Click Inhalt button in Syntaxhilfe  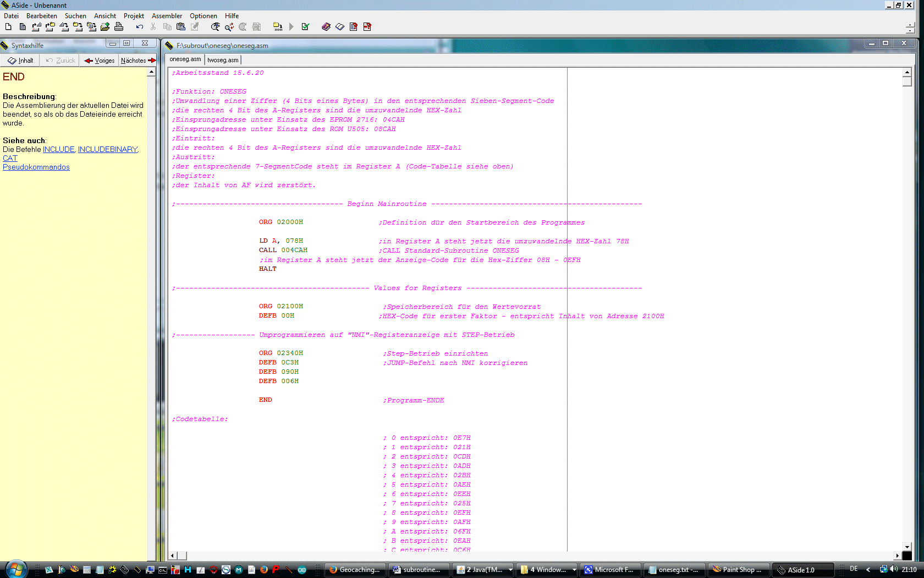click(x=20, y=61)
